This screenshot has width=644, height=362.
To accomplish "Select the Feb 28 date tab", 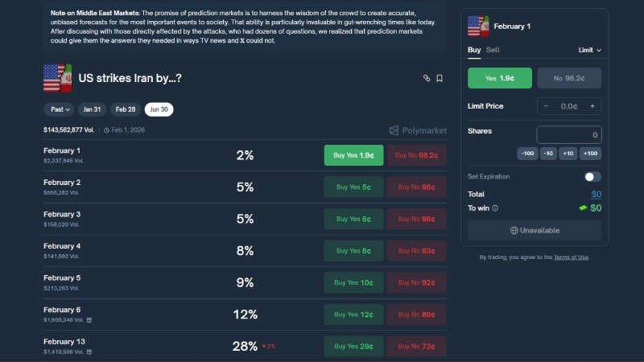I will pyautogui.click(x=126, y=109).
